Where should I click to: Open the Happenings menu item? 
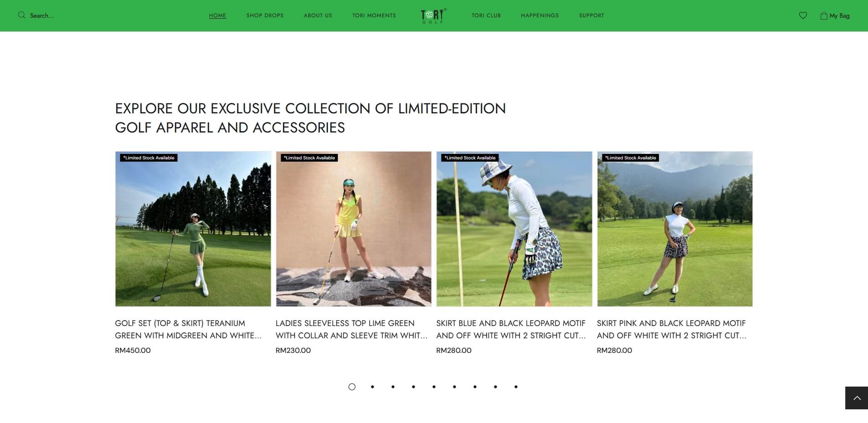tap(540, 15)
